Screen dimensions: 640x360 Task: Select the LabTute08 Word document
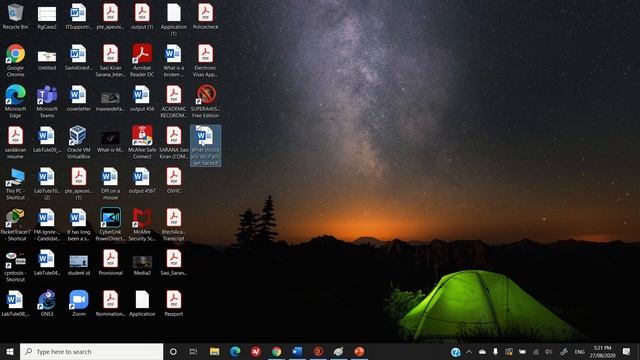pos(16,303)
